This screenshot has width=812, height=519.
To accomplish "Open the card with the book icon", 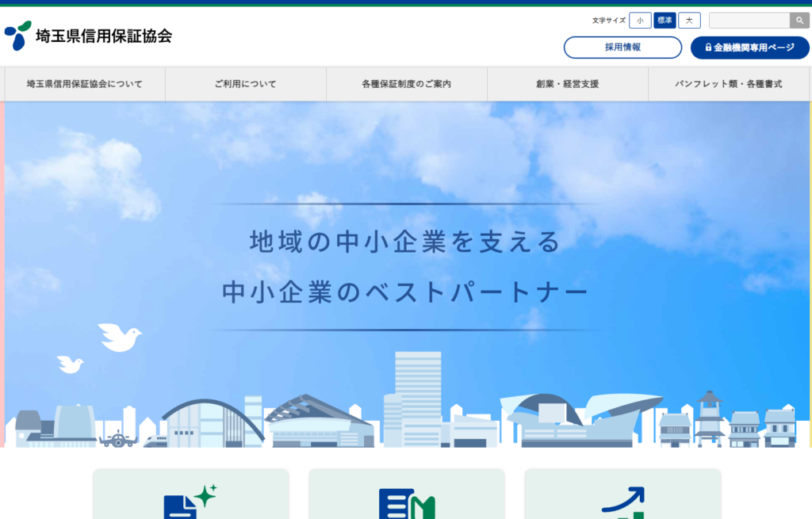I will pyautogui.click(x=407, y=494).
